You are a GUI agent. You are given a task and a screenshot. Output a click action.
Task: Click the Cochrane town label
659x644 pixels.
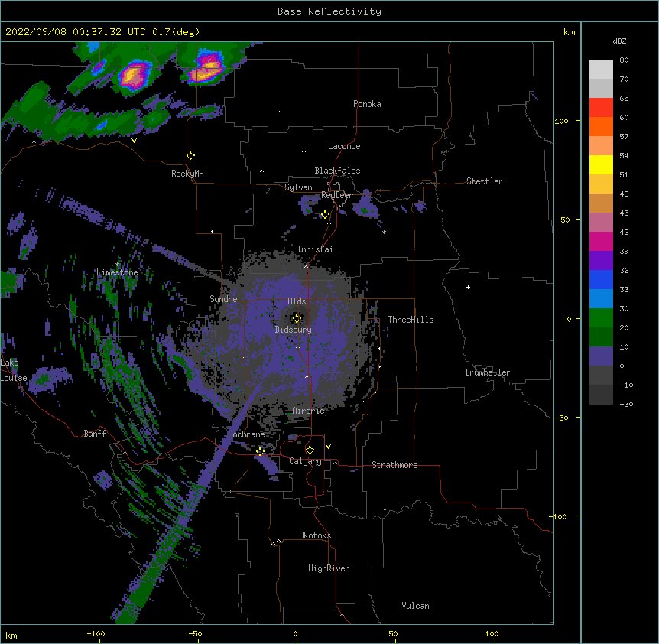click(246, 434)
